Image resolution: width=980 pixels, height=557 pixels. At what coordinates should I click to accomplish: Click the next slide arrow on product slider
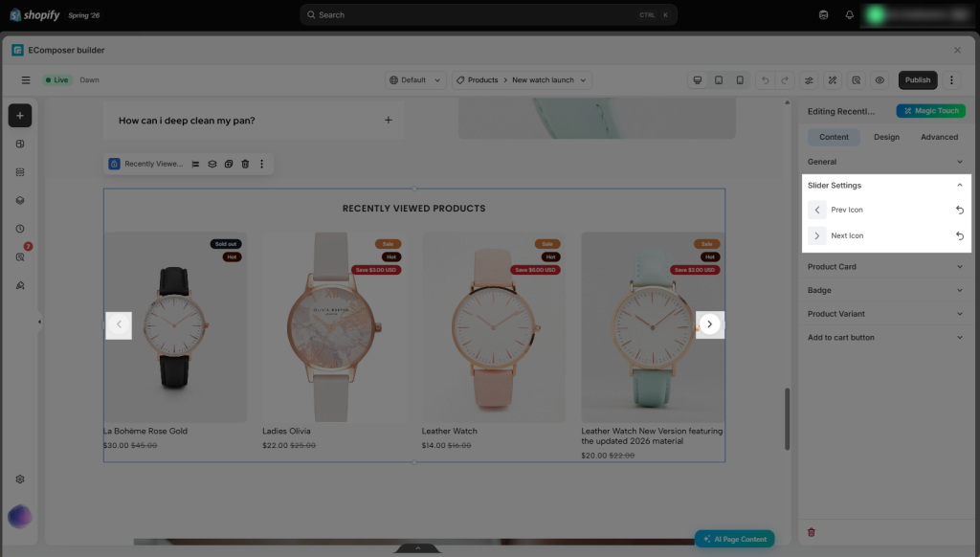point(709,324)
